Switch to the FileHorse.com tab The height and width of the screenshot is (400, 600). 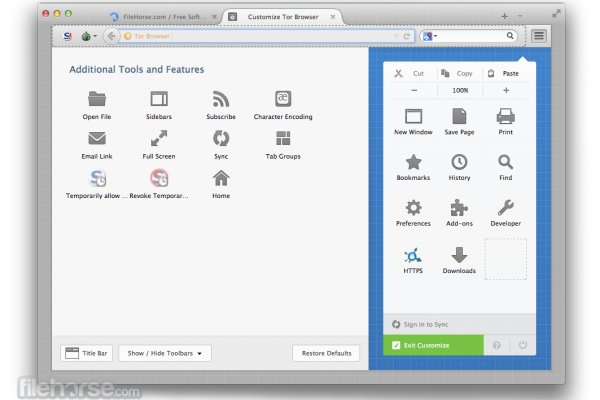point(160,17)
